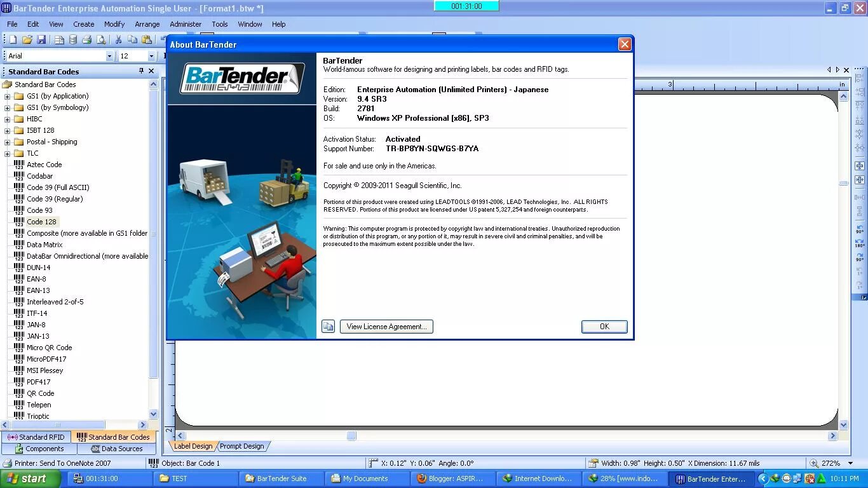This screenshot has width=868, height=488.
Task: Open an existing file from toolbar
Action: coord(27,39)
